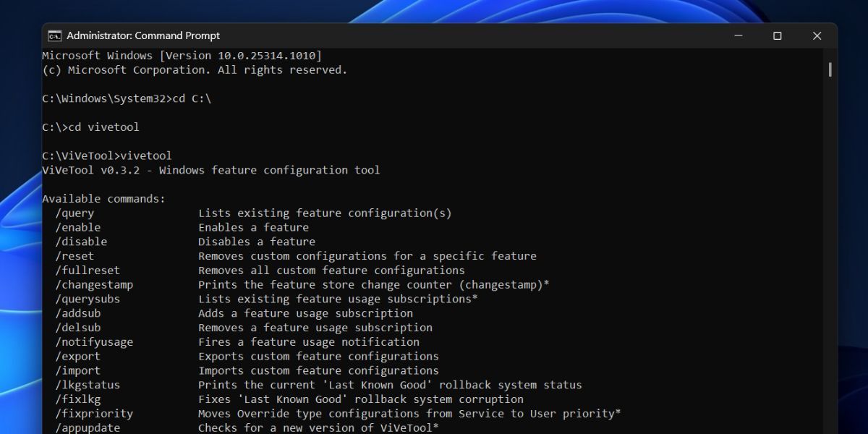Click the /changestamp command name
Viewport: 868px width, 434px height.
pyautogui.click(x=94, y=285)
